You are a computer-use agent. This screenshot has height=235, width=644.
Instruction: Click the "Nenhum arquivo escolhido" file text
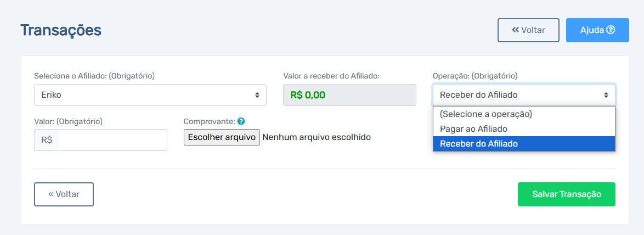click(x=317, y=137)
